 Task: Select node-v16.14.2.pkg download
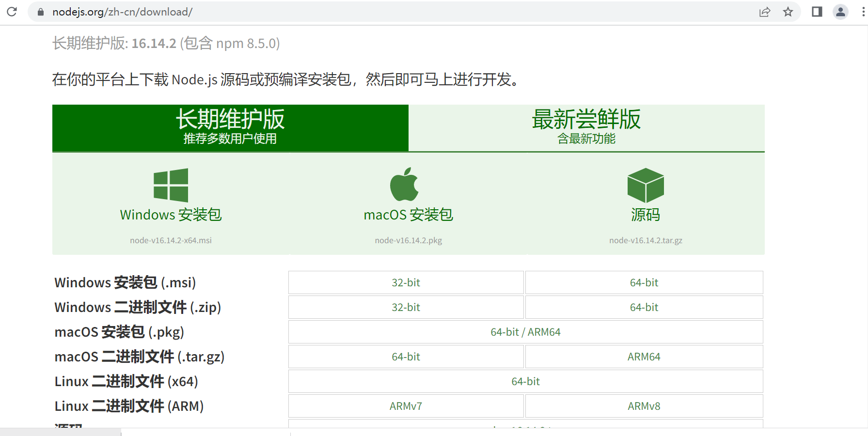408,240
